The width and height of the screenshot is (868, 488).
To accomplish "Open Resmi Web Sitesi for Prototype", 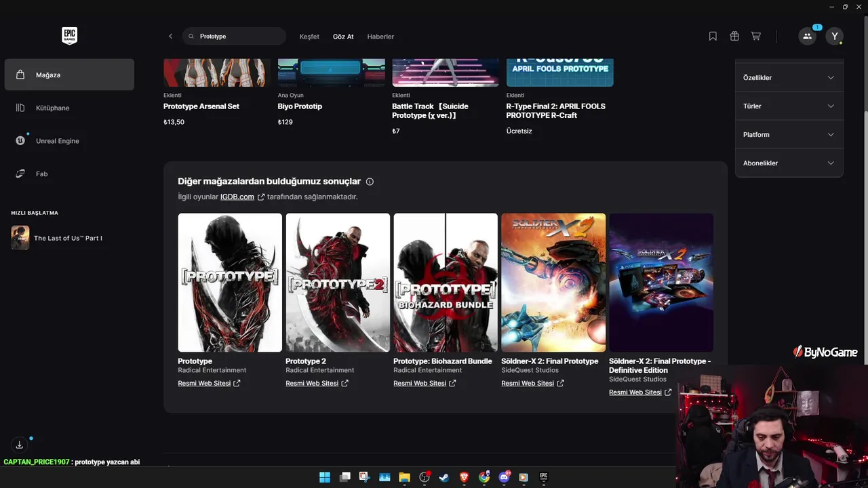I will [209, 384].
